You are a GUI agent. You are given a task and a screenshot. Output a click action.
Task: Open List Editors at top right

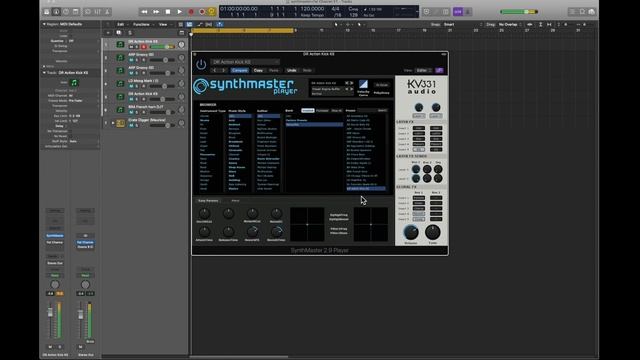572,12
